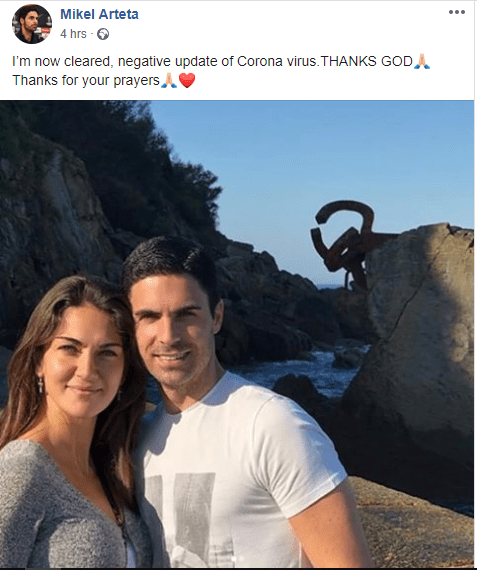This screenshot has height=570, width=477.
Task: Open the '4 hrs' timestamp link
Action: click(73, 34)
